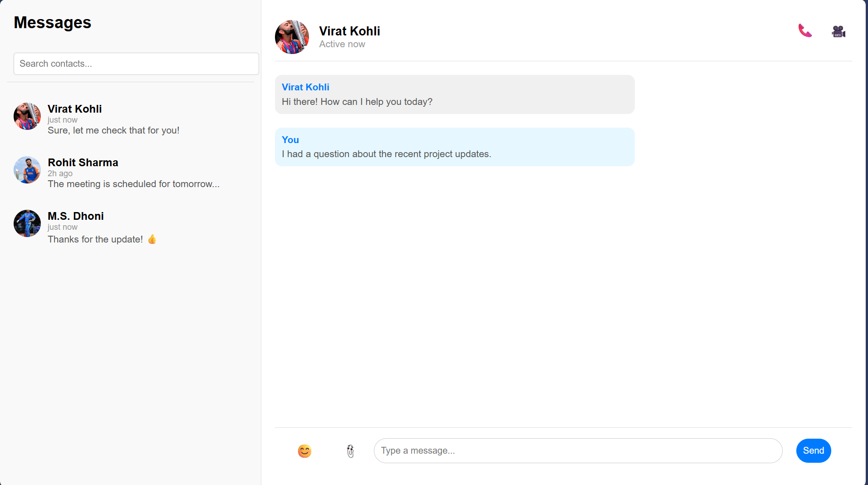868x485 pixels.
Task: Click the Messages heading
Action: coord(52,23)
